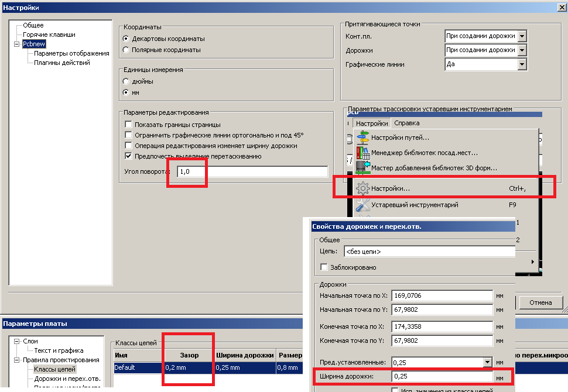Choose мм as measurement unit
This screenshot has width=568, height=392.
point(126,92)
